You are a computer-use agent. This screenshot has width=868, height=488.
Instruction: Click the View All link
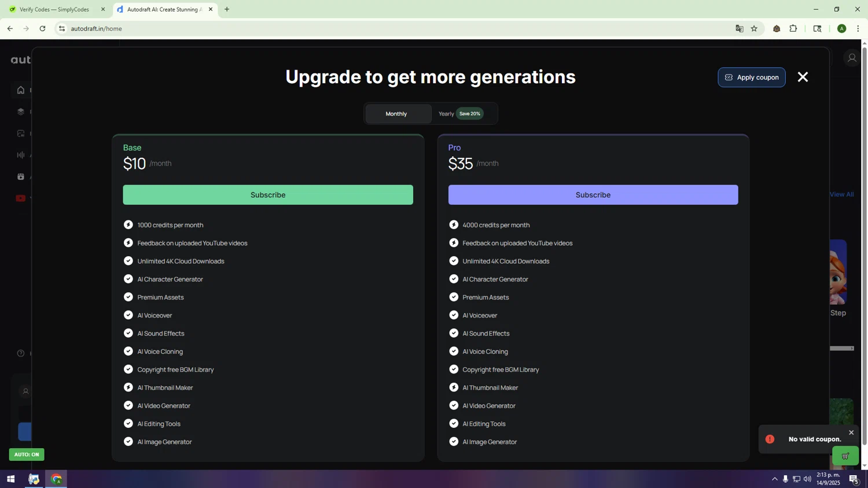click(x=842, y=194)
